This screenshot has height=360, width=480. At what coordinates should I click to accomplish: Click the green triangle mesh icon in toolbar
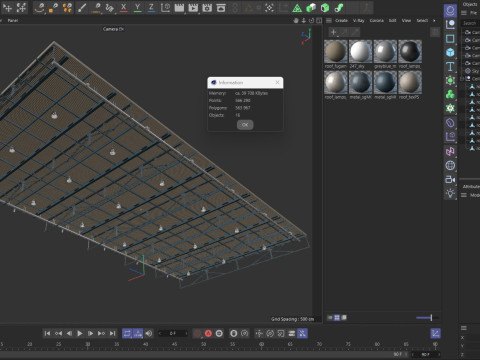[x=297, y=8]
